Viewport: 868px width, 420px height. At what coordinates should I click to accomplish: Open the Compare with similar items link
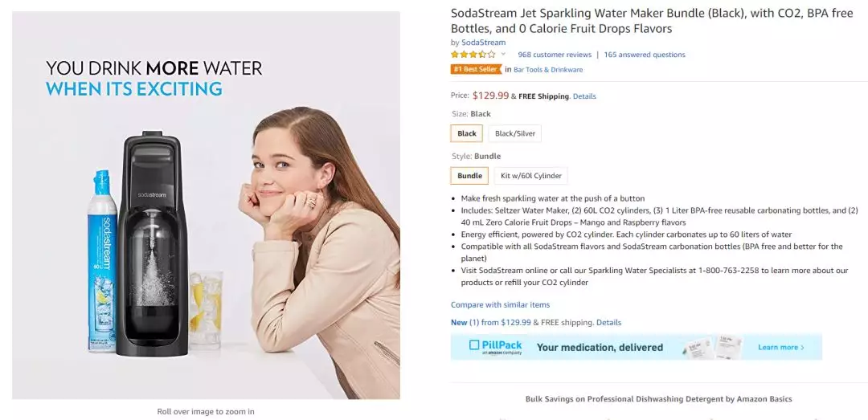pyautogui.click(x=500, y=305)
